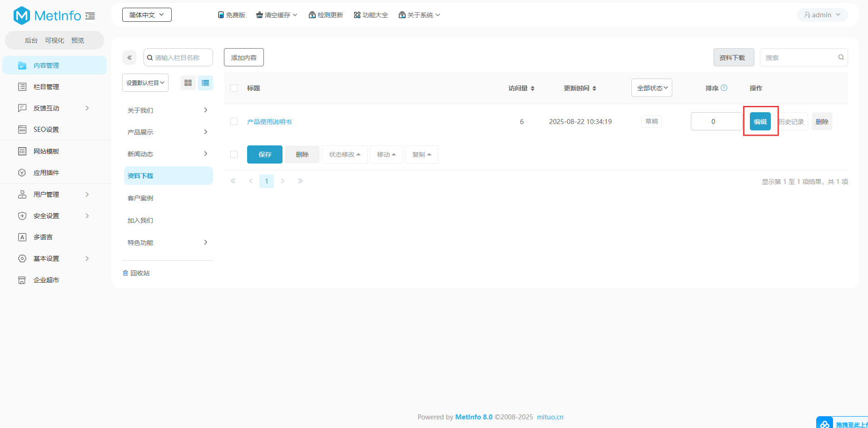Go to next page arrow
This screenshot has width=868, height=428.
pyautogui.click(x=283, y=181)
